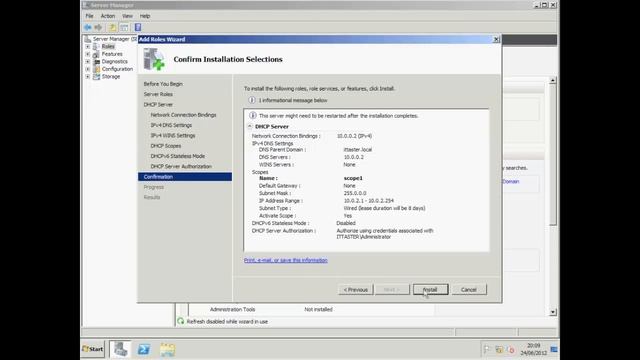The width and height of the screenshot is (640, 360).
Task: Go to DHCPv6 Stateless Mode step
Action: coord(178,156)
